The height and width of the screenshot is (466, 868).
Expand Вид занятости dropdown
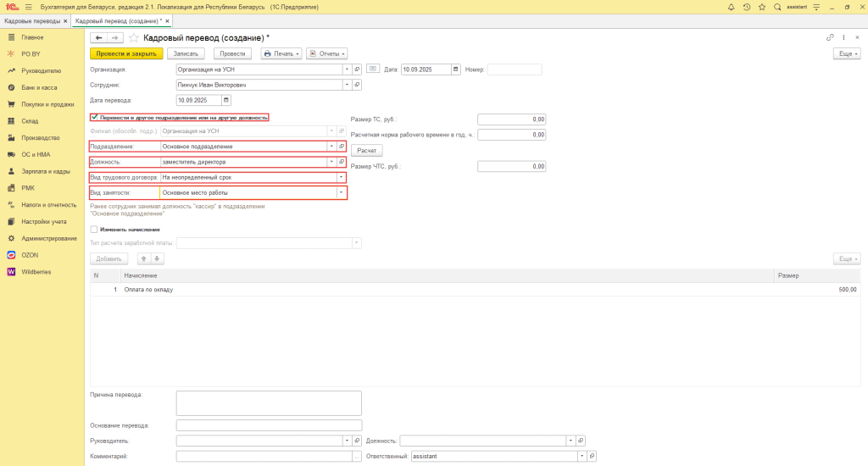tap(341, 192)
